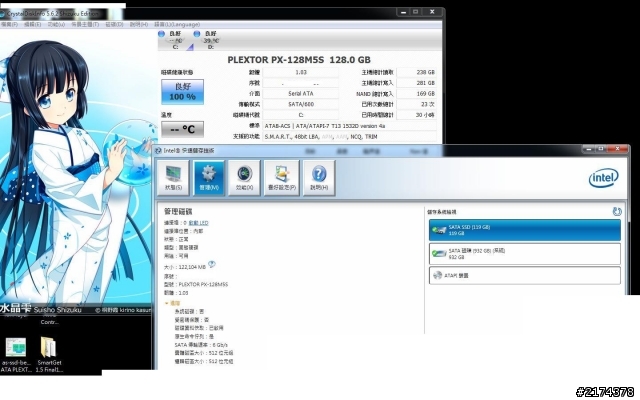Click interface field showing Serial ATA
The height and width of the screenshot is (400, 640).
300,93
